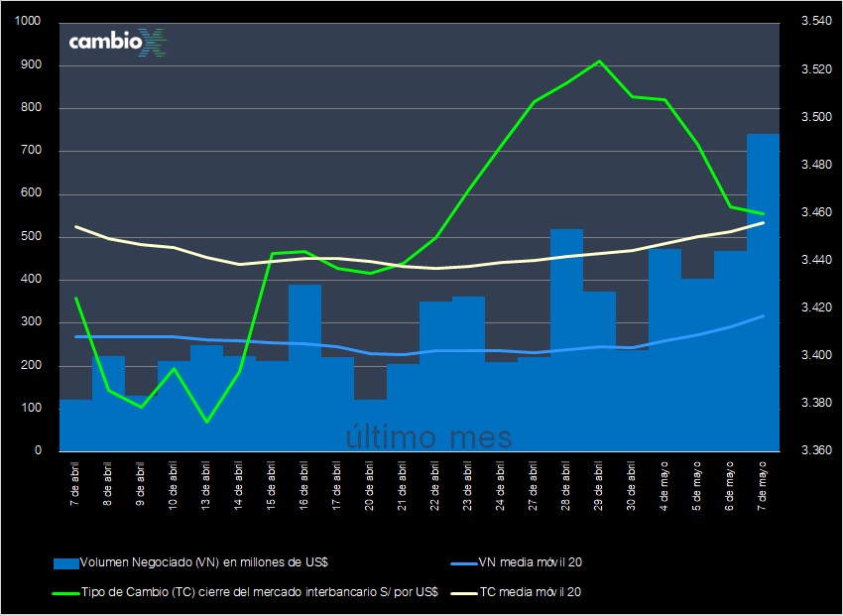Click the right axis value 3.440

pos(816,260)
